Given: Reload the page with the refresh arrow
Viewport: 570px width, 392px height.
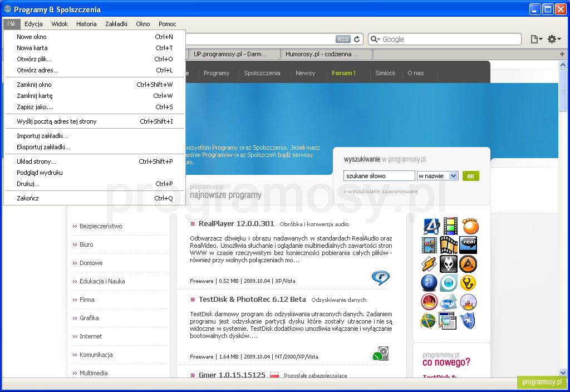Looking at the screenshot, I should coord(357,40).
